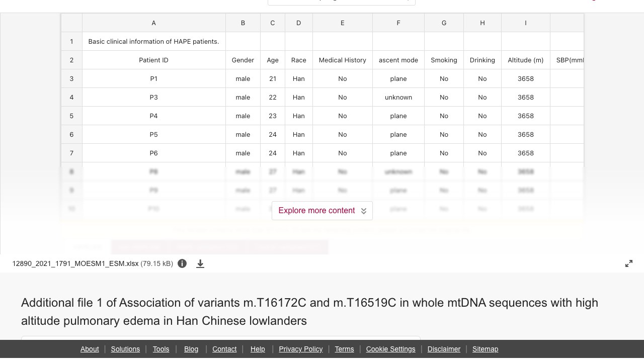Click the Help footer link

point(258,349)
